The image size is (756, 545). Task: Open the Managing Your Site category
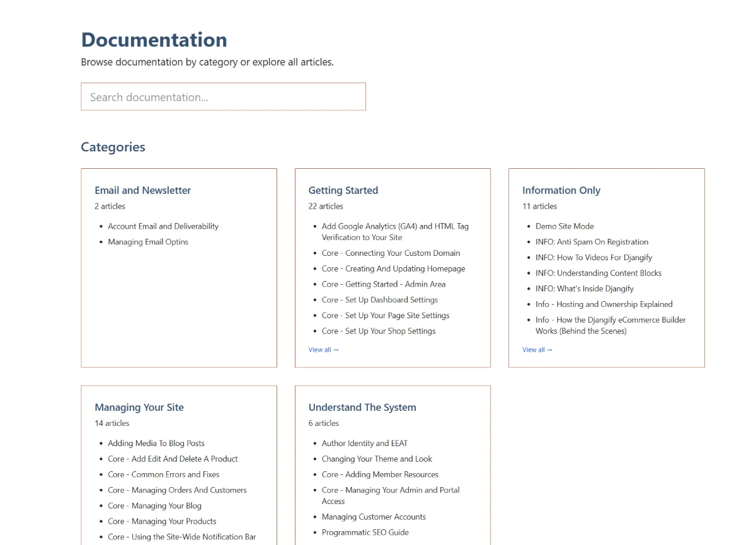click(x=139, y=407)
